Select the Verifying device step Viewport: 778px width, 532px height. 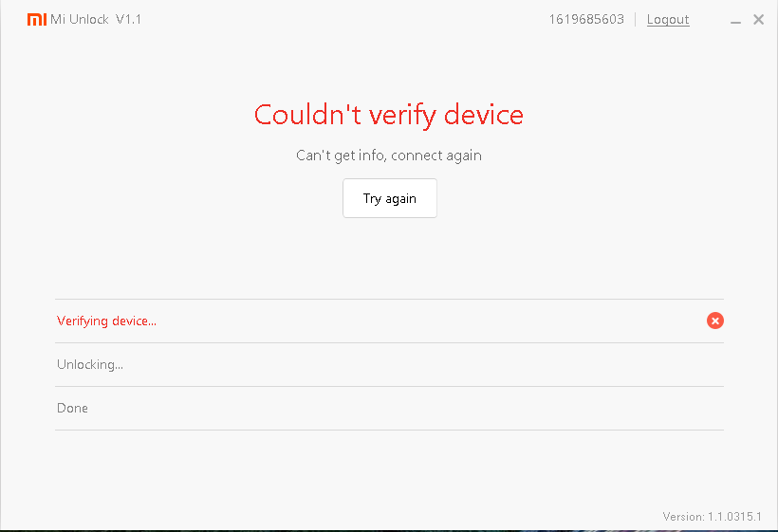(x=106, y=321)
